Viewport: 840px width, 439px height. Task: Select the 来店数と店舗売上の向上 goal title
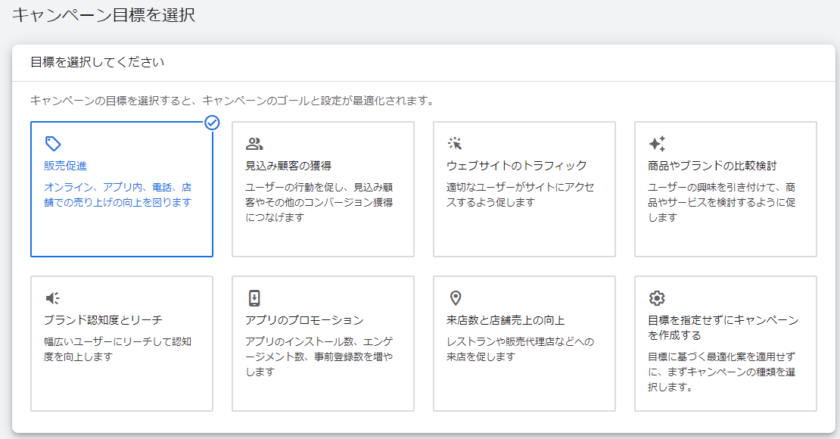click(505, 320)
